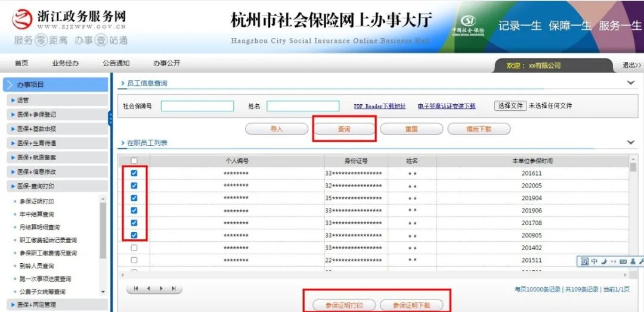Expand 医保+信息修改 sidebar group

[x=57, y=172]
